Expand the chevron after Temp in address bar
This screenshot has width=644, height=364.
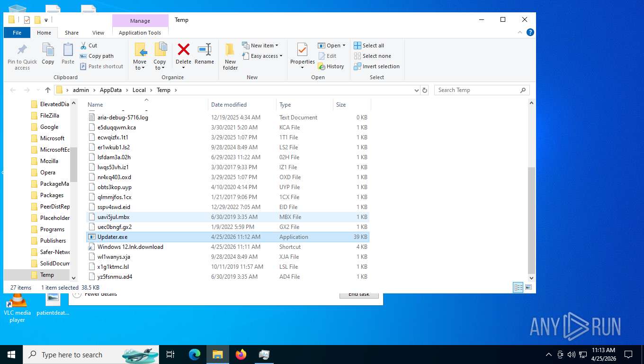tap(176, 90)
